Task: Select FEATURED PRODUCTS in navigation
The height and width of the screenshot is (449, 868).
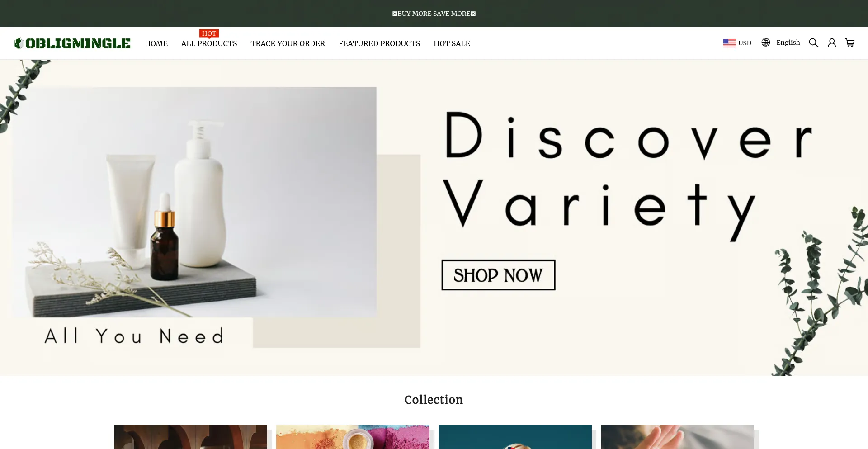Action: [x=379, y=43]
